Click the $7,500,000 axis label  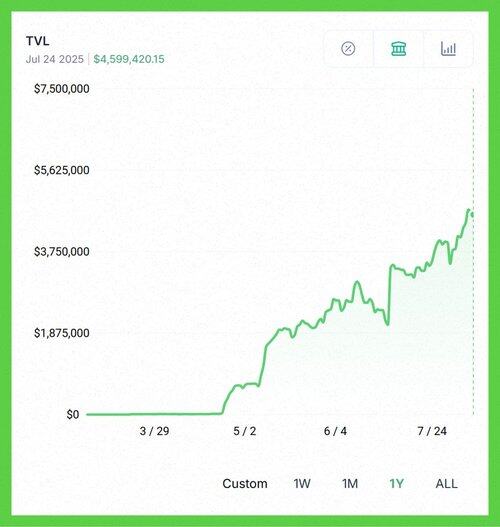pos(62,89)
